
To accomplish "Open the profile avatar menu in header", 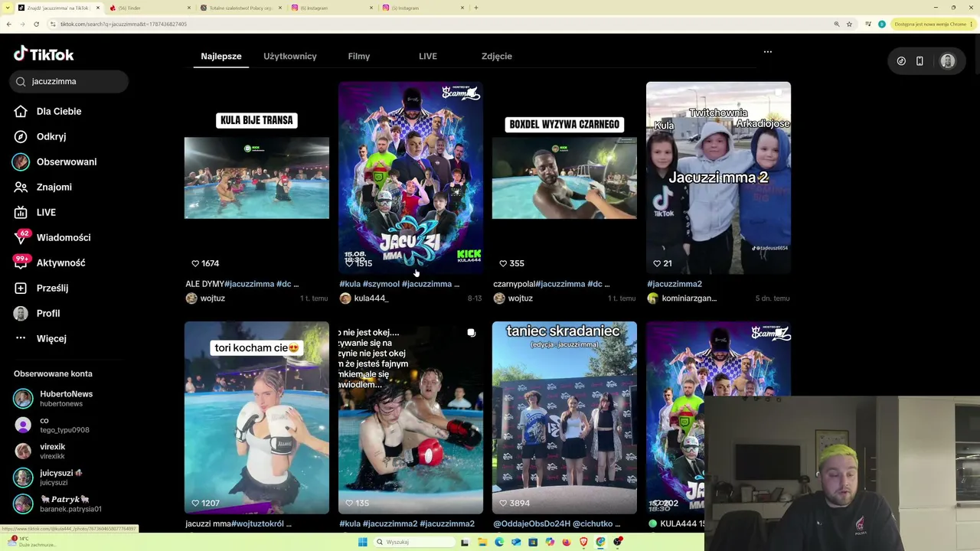I will tap(948, 61).
